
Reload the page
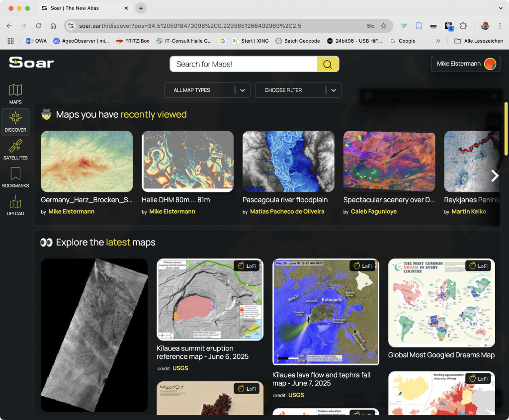tap(38, 26)
